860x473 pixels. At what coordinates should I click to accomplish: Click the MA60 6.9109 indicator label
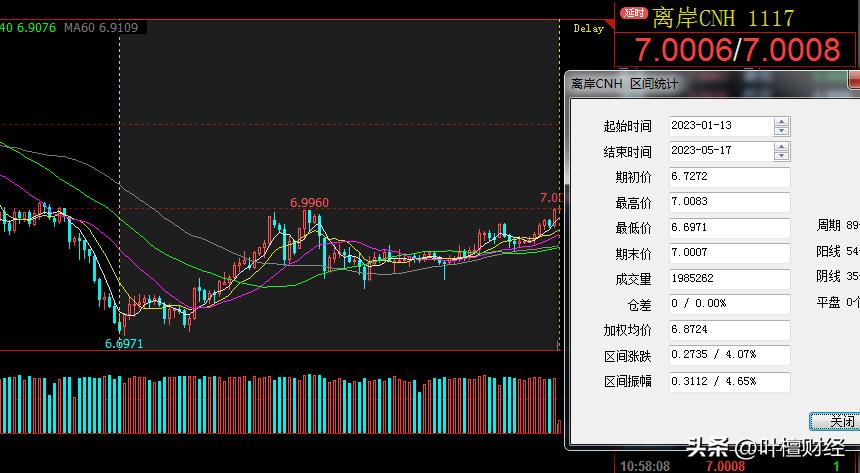[101, 27]
